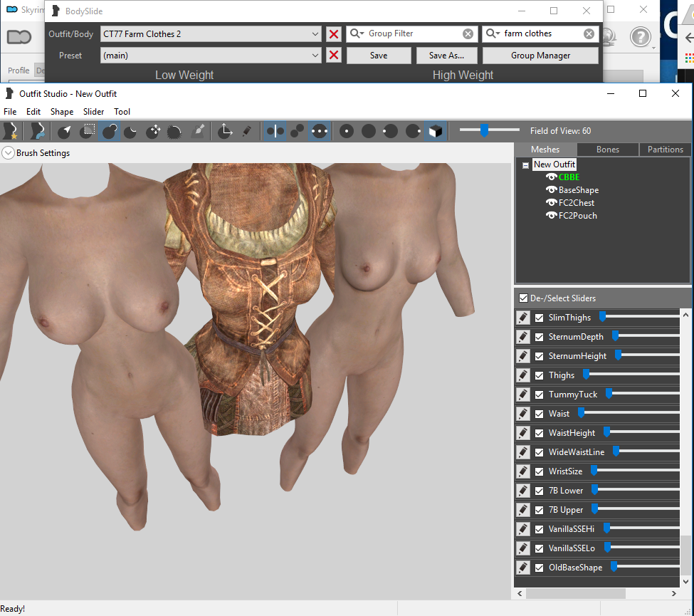Click the New Project toolbar icon
Screen dimensions: 694x616
click(11, 131)
